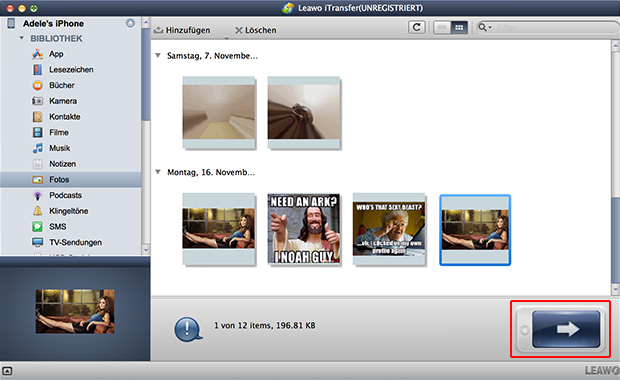Click the eject icon beside Adele's iPhone

[130, 23]
